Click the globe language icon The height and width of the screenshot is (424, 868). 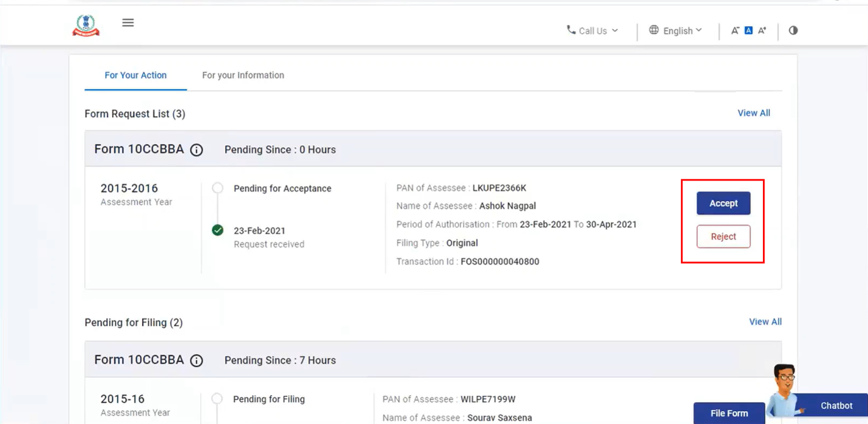point(654,30)
